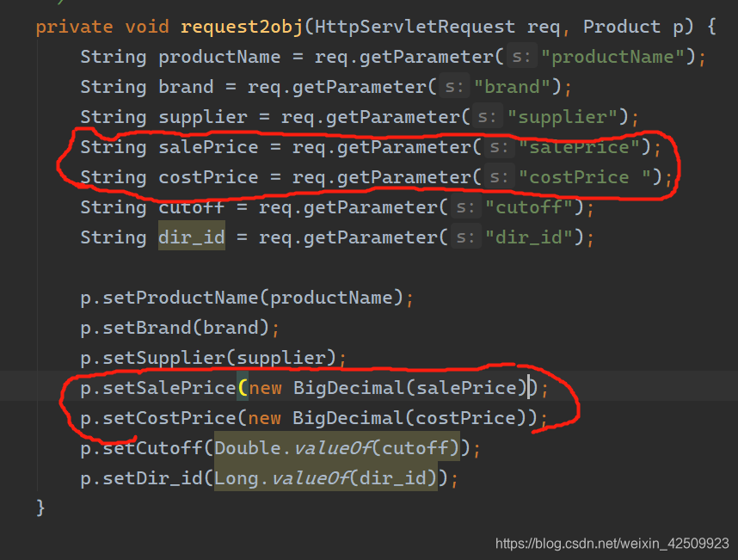The image size is (738, 560).
Task: Click the request2obj method name
Action: pyautogui.click(x=242, y=27)
